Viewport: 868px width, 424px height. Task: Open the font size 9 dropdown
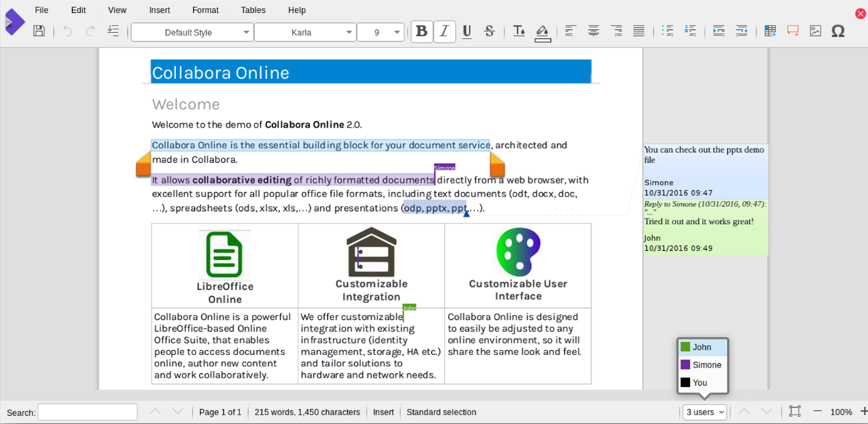click(x=381, y=32)
